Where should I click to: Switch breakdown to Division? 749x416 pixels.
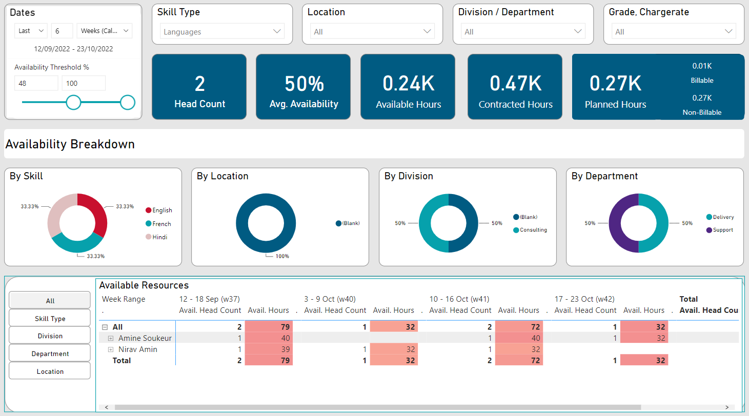(x=50, y=336)
